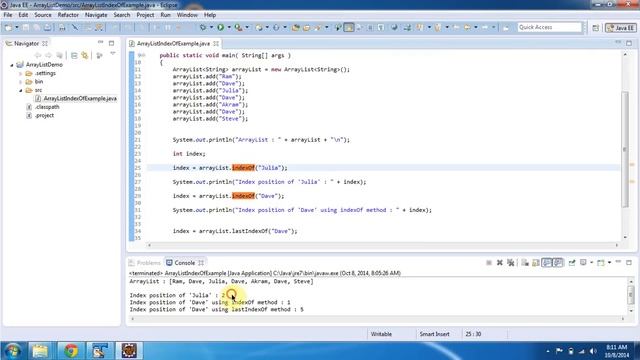The image size is (640, 360).
Task: Click Open Web Browser globe icon
Action: pos(394,27)
